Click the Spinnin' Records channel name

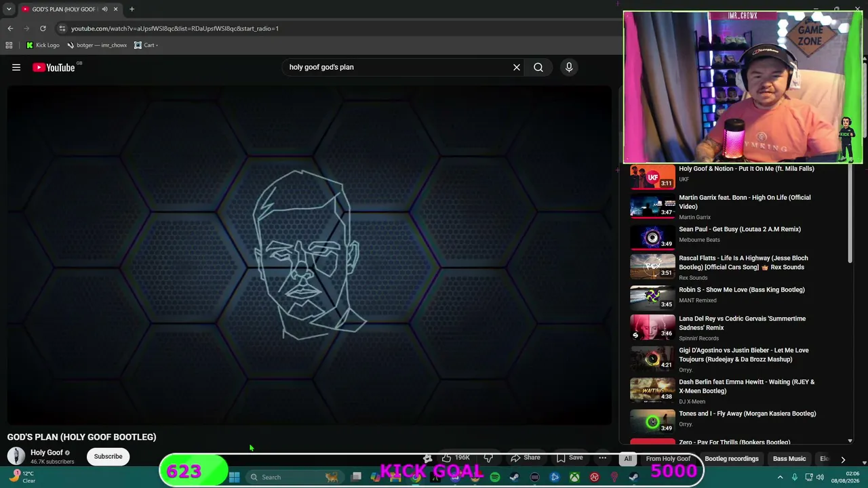pyautogui.click(x=698, y=338)
